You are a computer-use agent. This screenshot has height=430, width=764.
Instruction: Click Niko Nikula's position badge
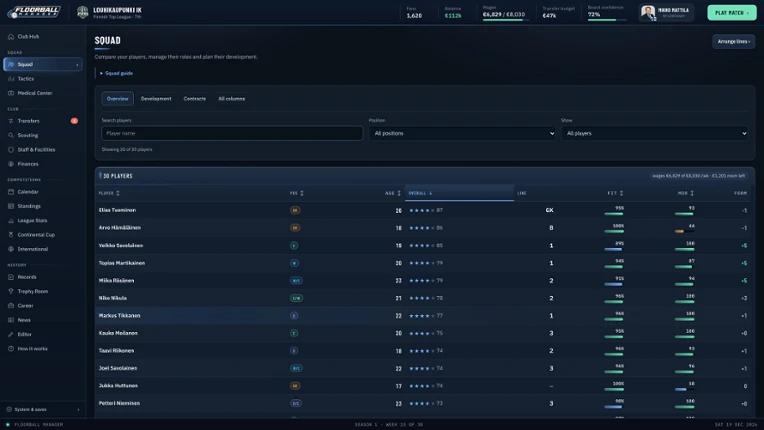pos(296,298)
